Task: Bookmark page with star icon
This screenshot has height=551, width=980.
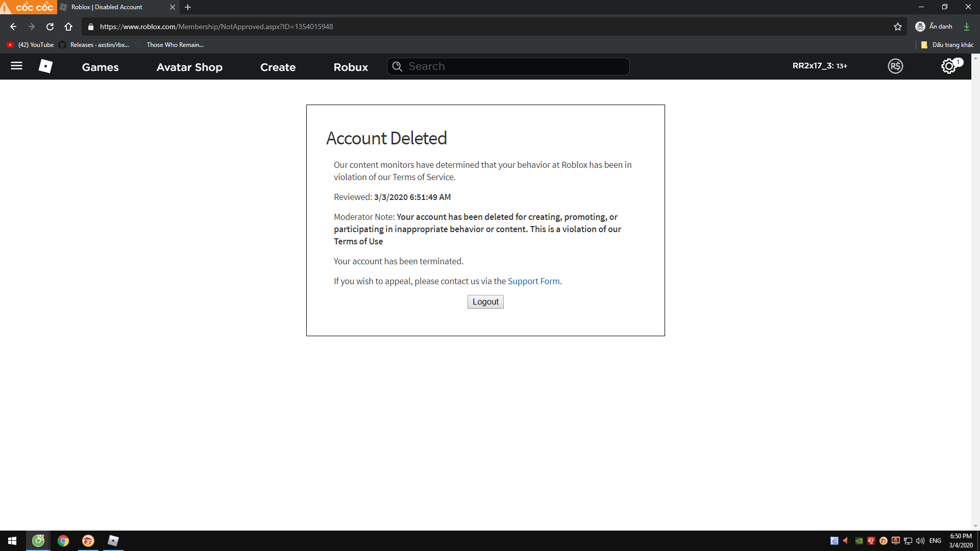Action: (898, 27)
